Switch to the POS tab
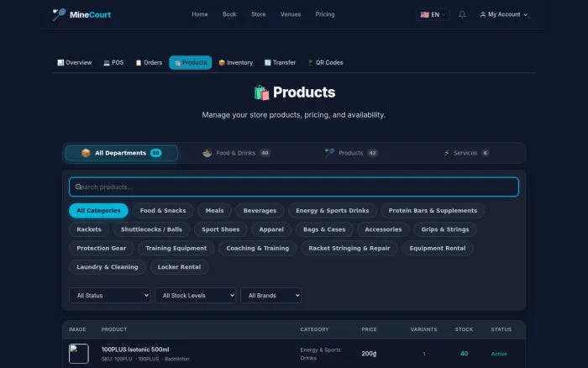 tap(113, 63)
